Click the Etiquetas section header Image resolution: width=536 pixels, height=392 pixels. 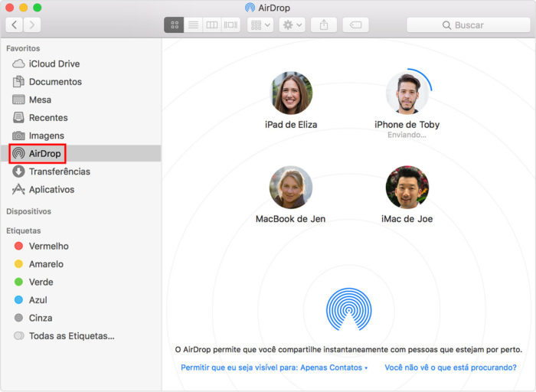[24, 230]
